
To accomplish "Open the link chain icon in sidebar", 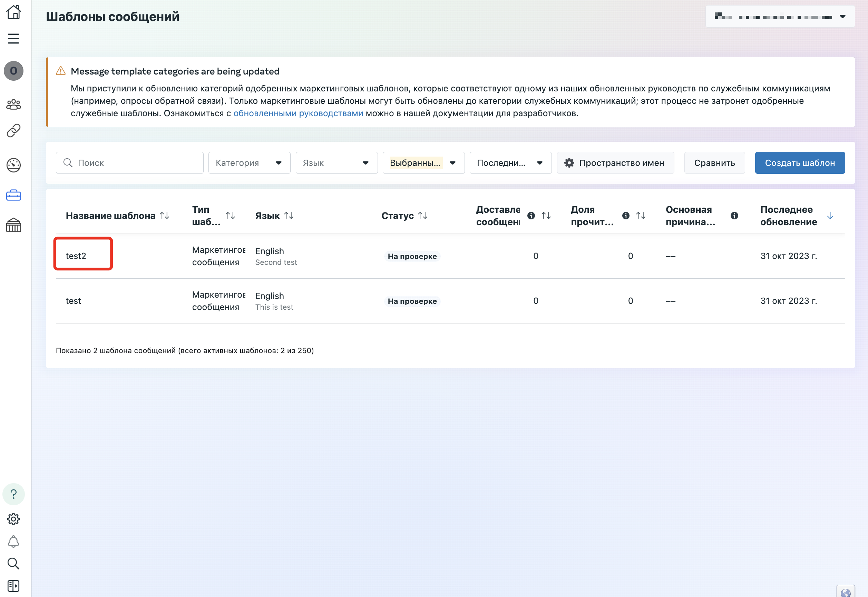I will pos(13,131).
